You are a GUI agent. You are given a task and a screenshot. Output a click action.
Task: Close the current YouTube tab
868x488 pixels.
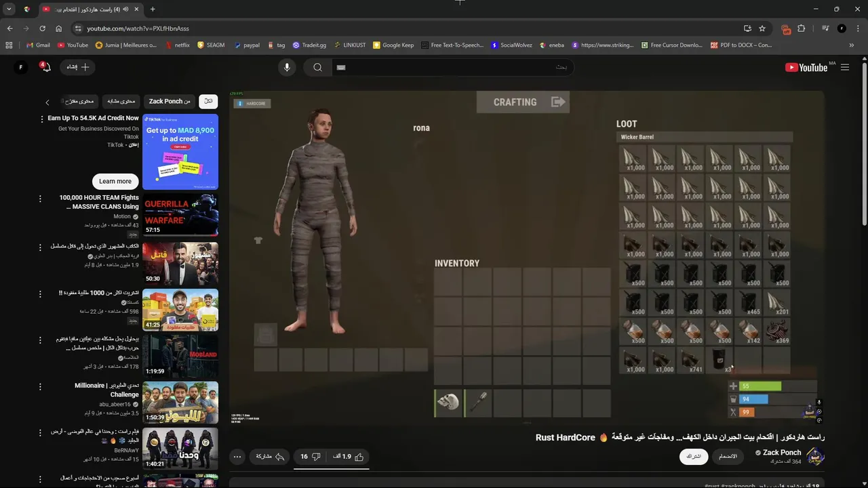click(136, 9)
